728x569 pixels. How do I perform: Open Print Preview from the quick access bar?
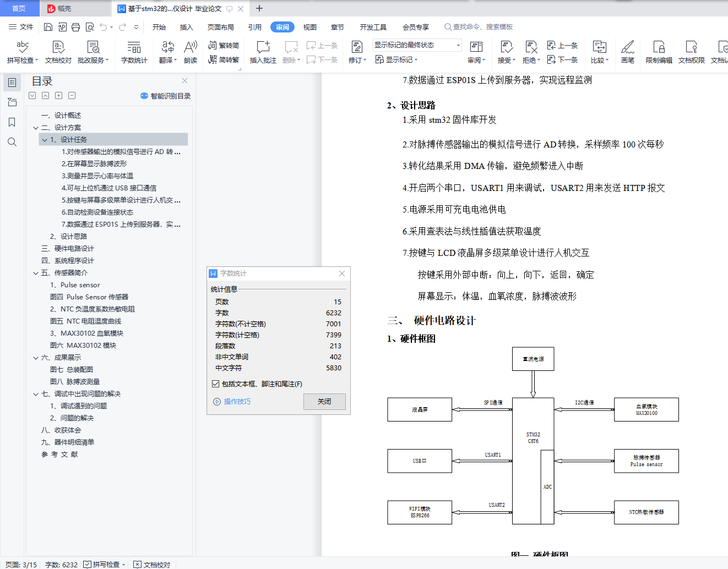coord(89,27)
